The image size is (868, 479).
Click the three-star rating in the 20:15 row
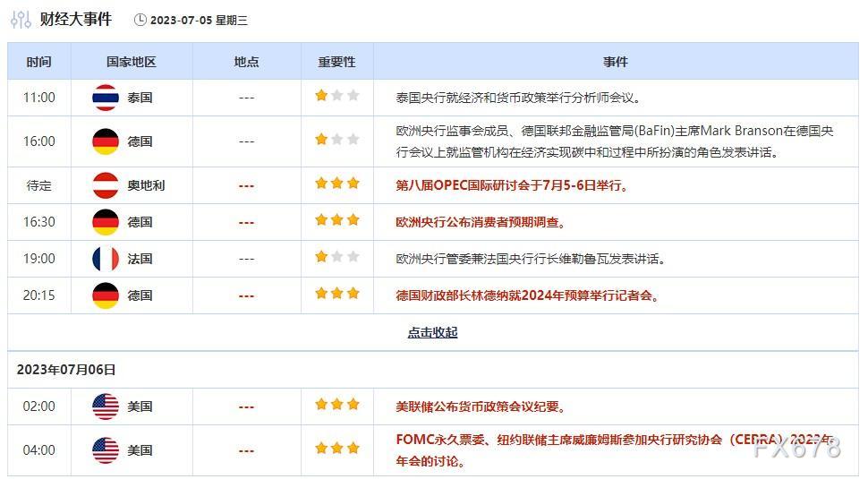tap(336, 294)
